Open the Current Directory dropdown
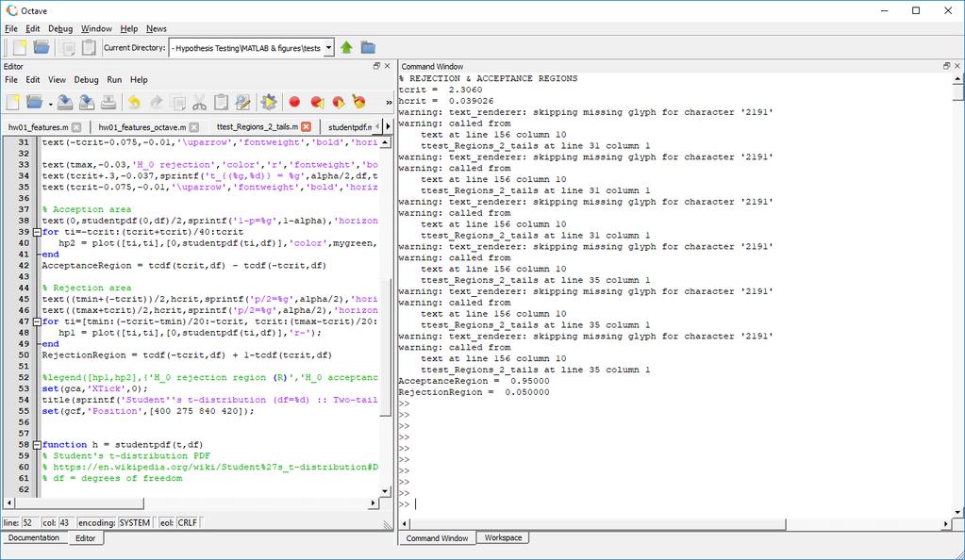The image size is (965, 560). 328,47
